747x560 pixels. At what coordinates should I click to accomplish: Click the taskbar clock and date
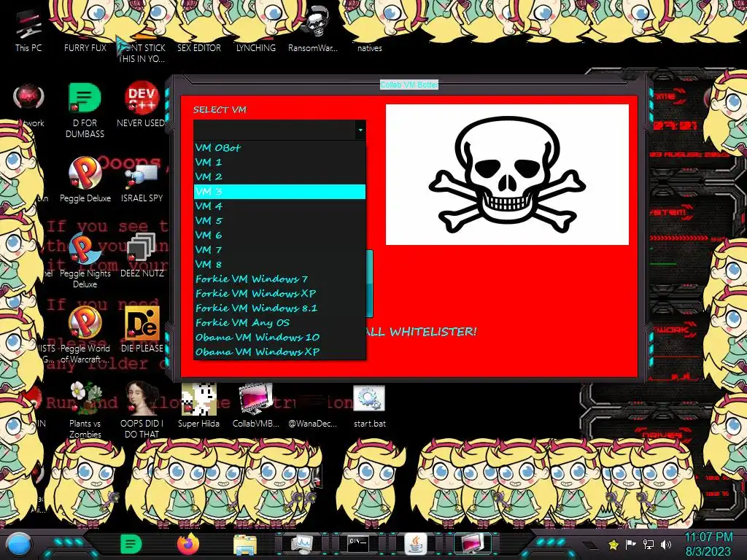point(708,544)
